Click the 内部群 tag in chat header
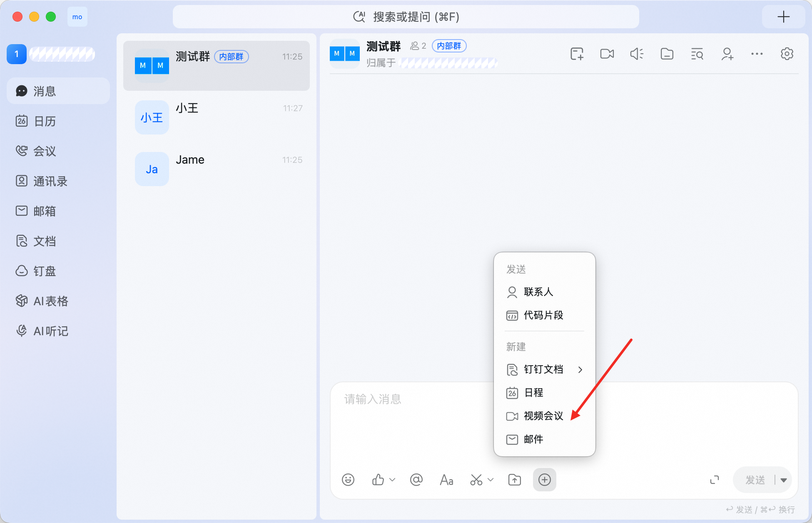 449,46
